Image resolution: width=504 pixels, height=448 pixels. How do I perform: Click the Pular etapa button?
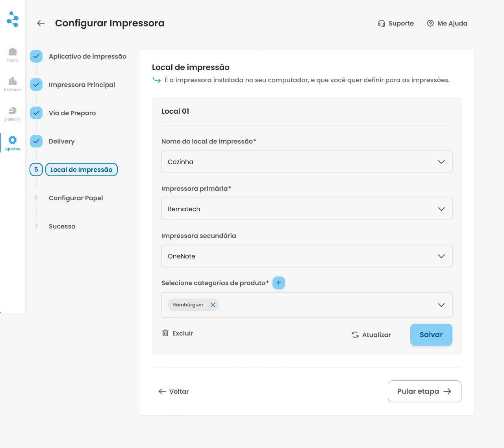pos(424,391)
